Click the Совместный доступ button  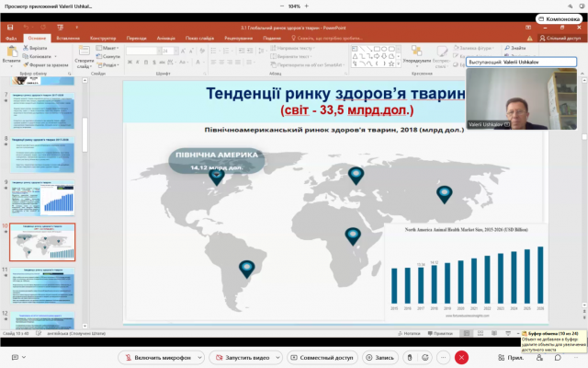point(325,357)
